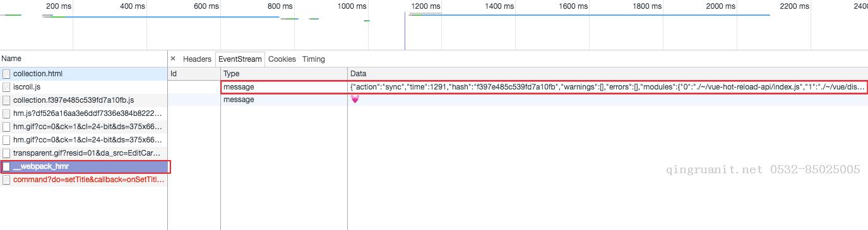Image resolution: width=868 pixels, height=230 pixels.
Task: Open the EventStream tab
Action: coord(240,59)
